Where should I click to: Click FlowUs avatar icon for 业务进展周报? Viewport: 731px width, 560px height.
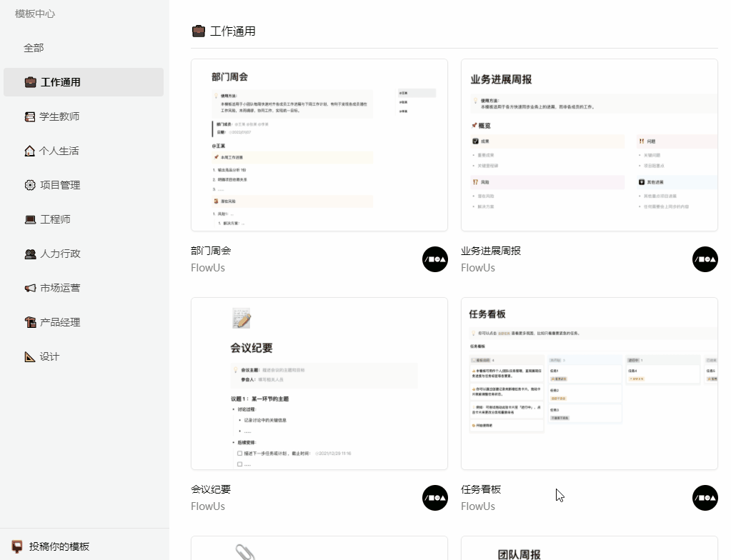[705, 259]
